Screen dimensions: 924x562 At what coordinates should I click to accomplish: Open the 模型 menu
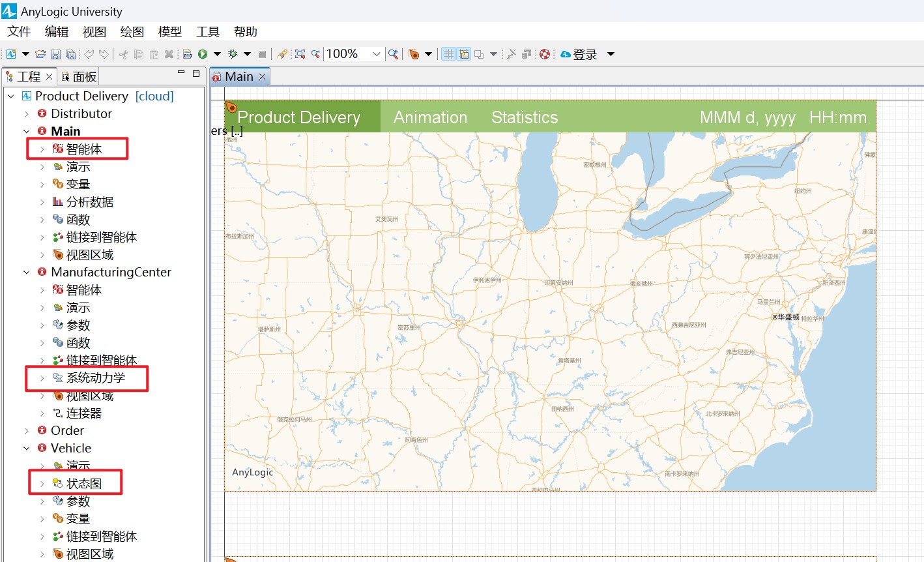169,31
